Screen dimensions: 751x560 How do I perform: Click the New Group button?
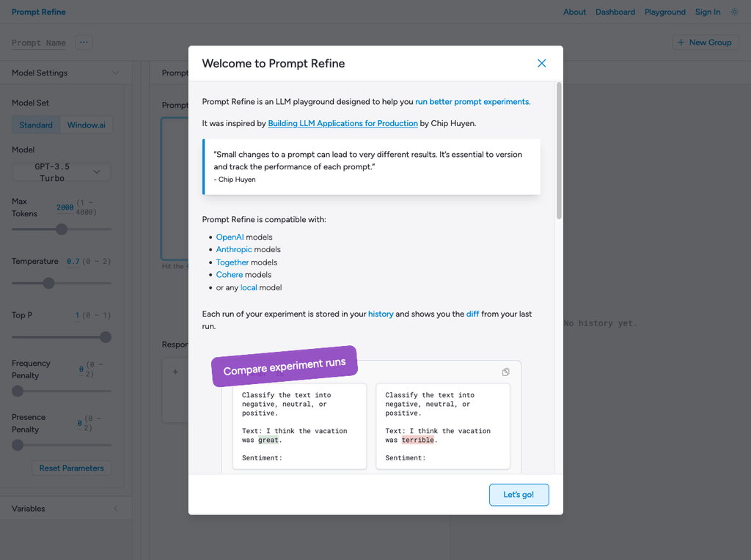point(705,42)
